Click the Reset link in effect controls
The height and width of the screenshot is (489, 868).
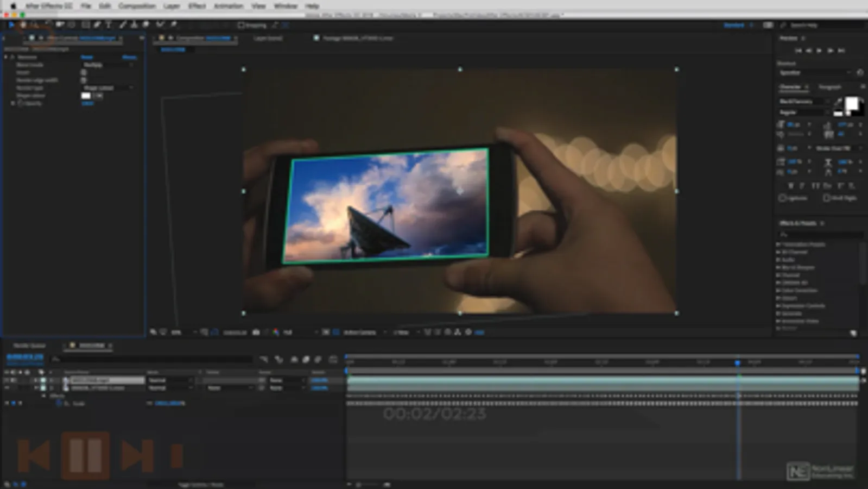pos(87,57)
